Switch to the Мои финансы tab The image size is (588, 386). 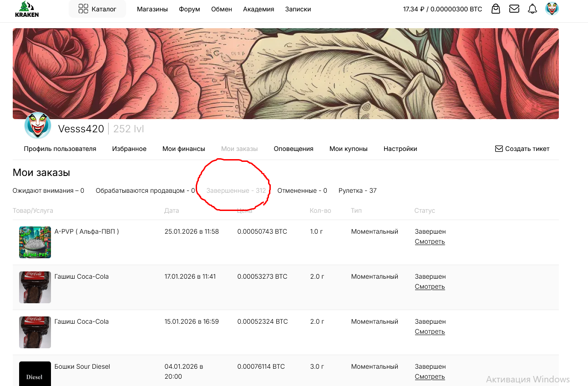183,149
